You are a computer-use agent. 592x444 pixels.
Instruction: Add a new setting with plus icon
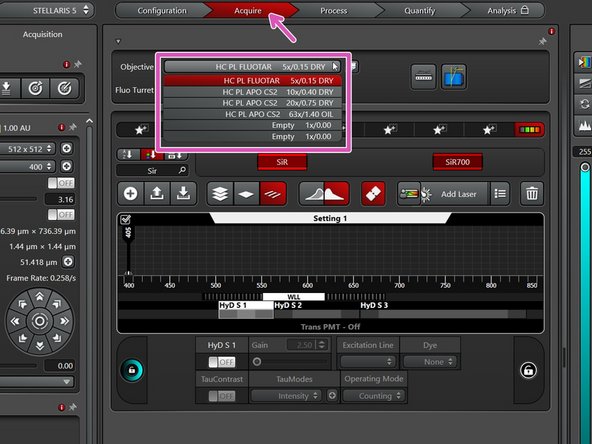click(x=130, y=194)
